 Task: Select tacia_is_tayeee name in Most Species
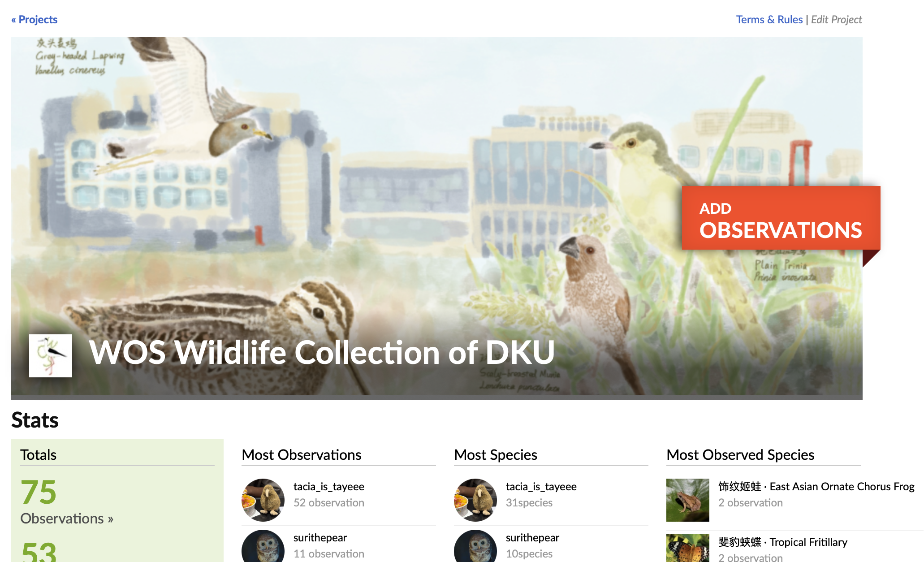click(x=541, y=486)
